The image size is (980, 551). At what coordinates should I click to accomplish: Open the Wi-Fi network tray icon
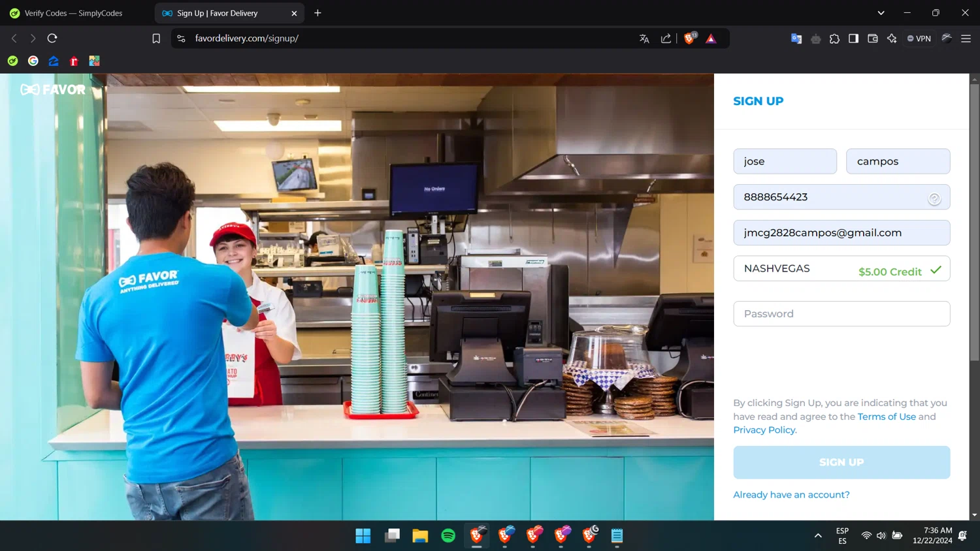[866, 536]
